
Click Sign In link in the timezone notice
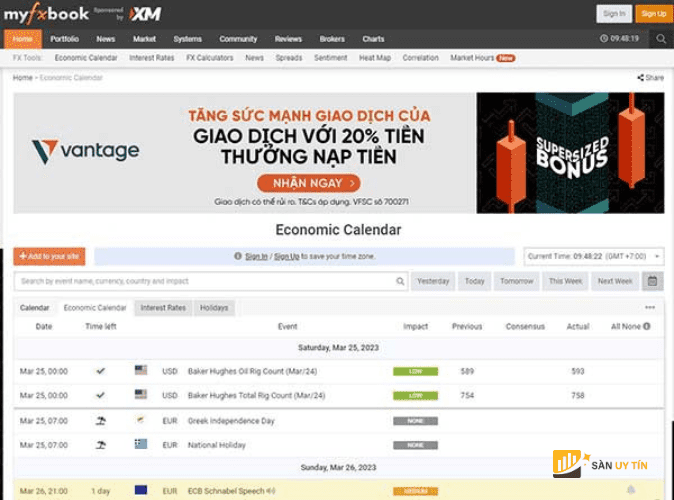(x=256, y=256)
